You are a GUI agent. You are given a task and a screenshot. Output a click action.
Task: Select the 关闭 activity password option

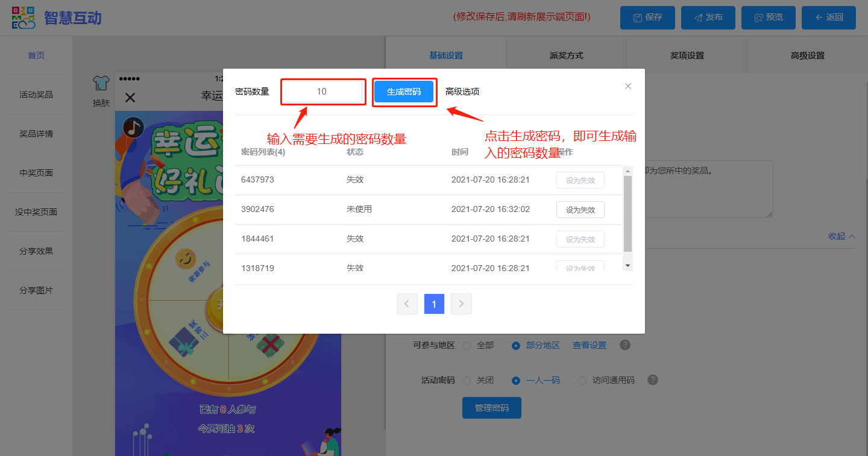click(x=467, y=381)
